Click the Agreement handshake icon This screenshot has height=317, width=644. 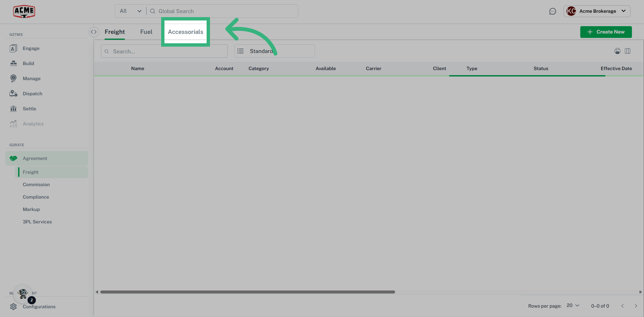[13, 158]
